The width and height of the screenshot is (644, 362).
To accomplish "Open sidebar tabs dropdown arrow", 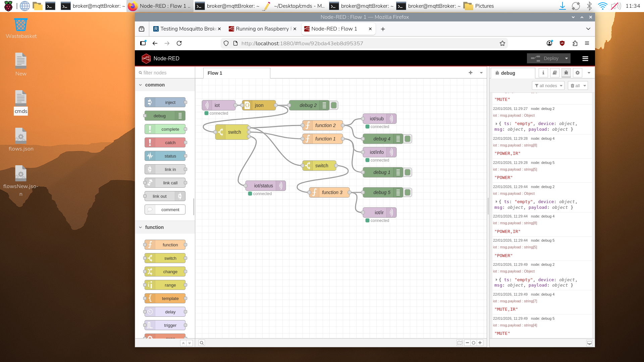I will [x=589, y=73].
